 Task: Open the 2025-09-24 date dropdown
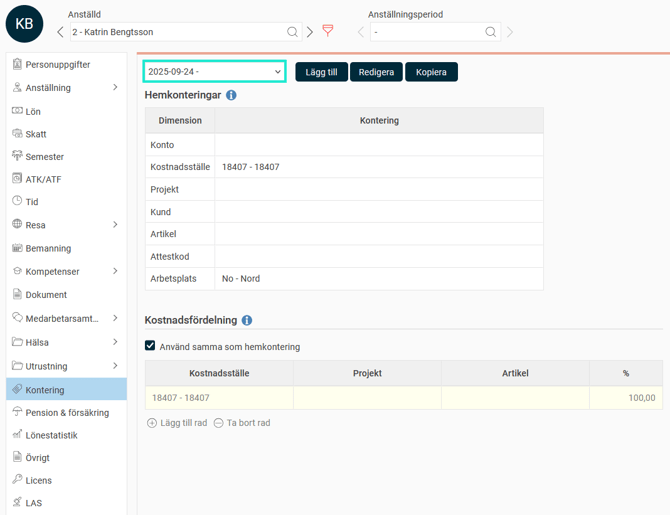214,72
